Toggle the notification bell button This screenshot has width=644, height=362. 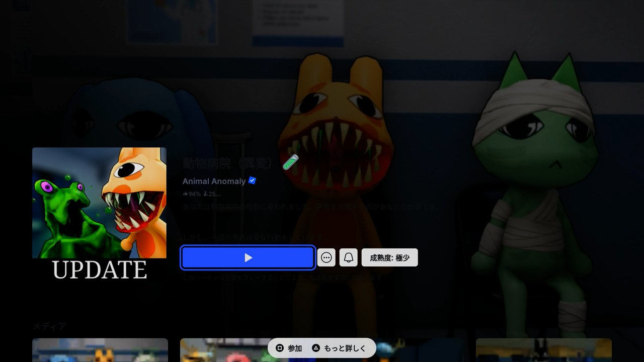pyautogui.click(x=349, y=257)
